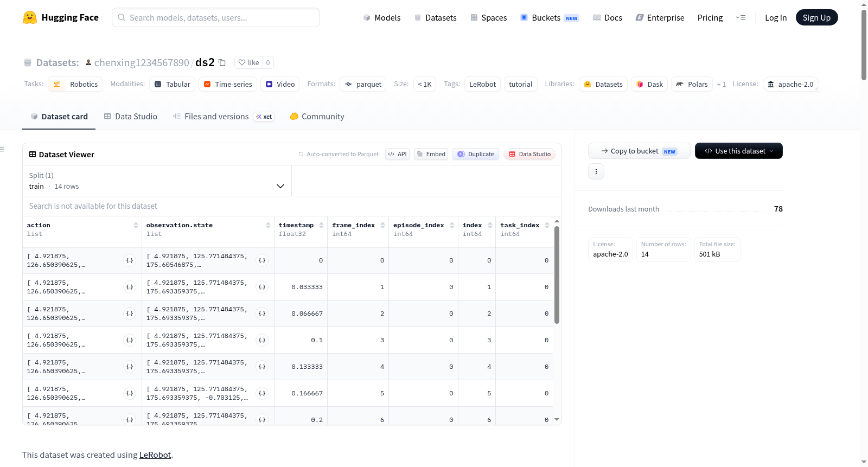Switch to the Dataset card tab
Image resolution: width=868 pixels, height=467 pixels.
[x=59, y=117]
